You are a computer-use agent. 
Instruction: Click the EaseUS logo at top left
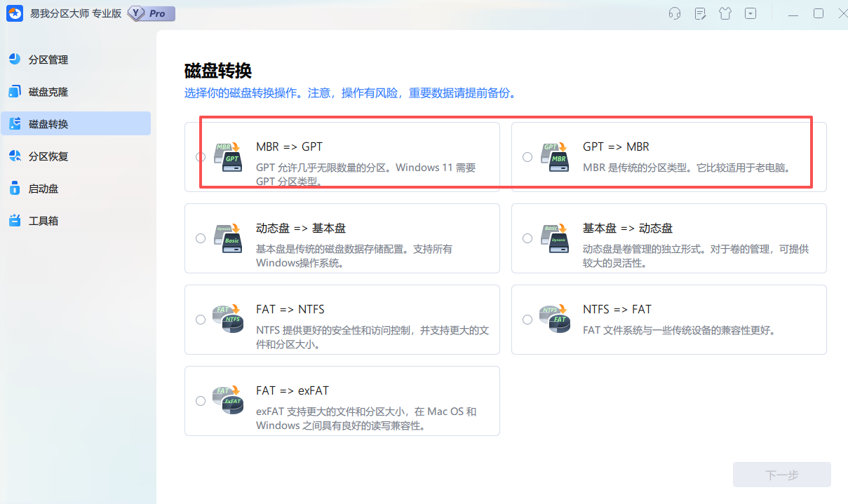[x=15, y=13]
